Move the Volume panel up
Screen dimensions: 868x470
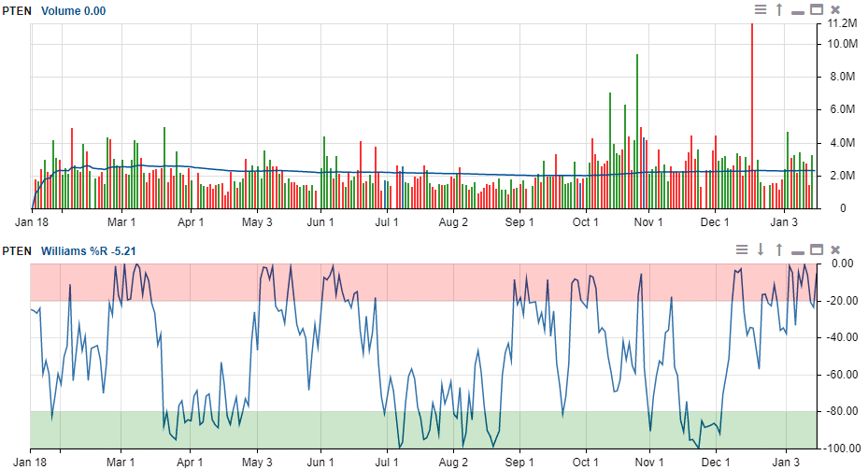click(778, 10)
